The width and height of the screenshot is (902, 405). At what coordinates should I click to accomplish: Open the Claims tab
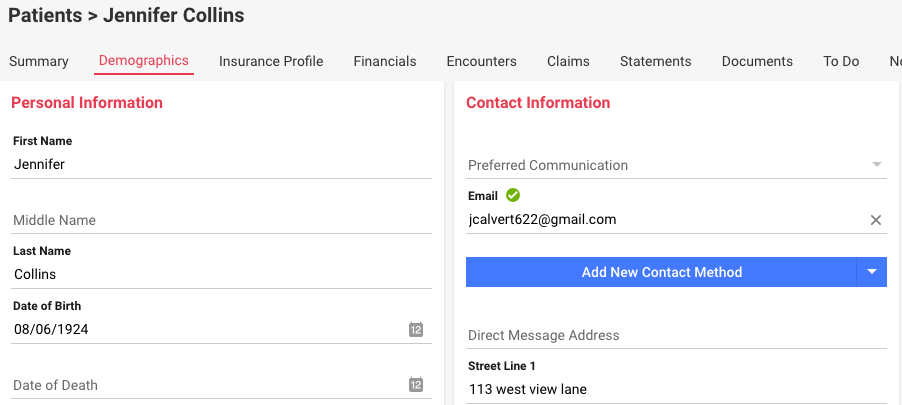tap(568, 61)
